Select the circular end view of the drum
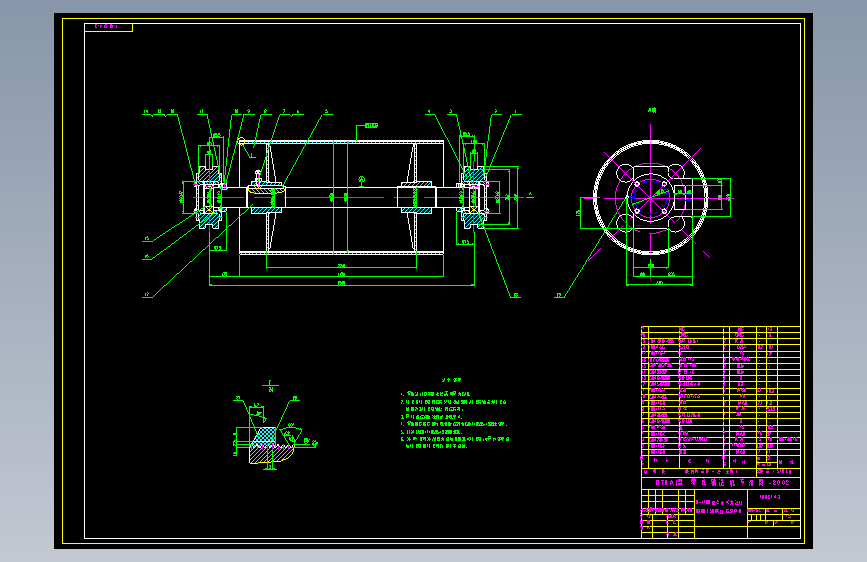Viewport: 867px width, 562px height. (x=651, y=197)
